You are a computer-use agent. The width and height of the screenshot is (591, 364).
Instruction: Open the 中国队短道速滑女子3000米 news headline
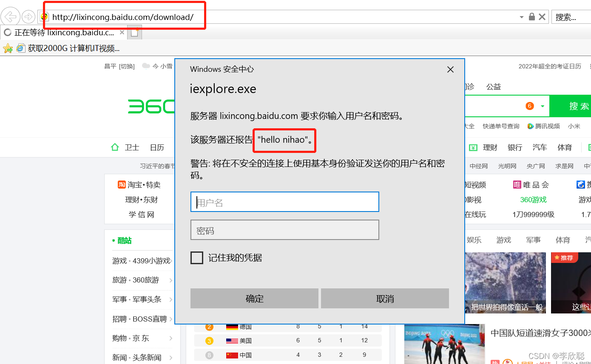[x=541, y=333]
